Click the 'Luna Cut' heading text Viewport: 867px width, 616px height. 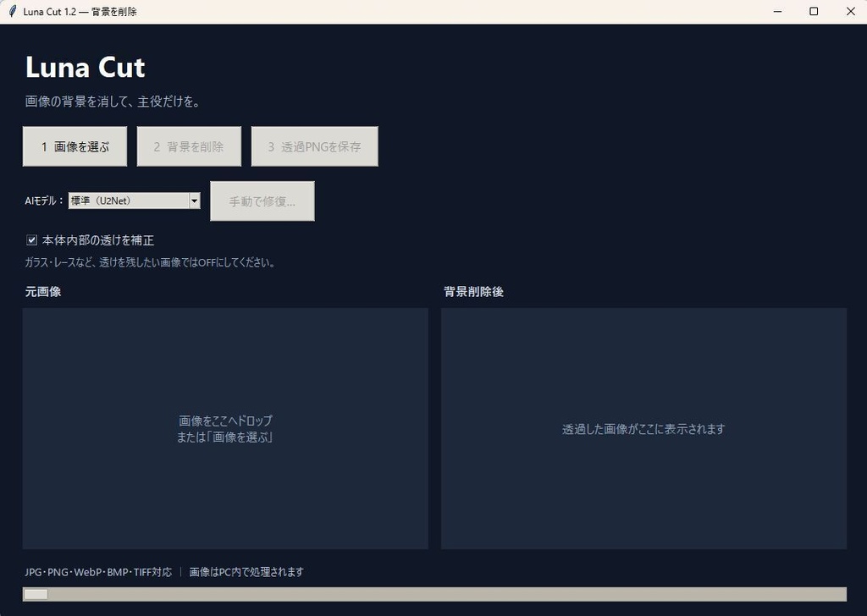[x=86, y=68]
